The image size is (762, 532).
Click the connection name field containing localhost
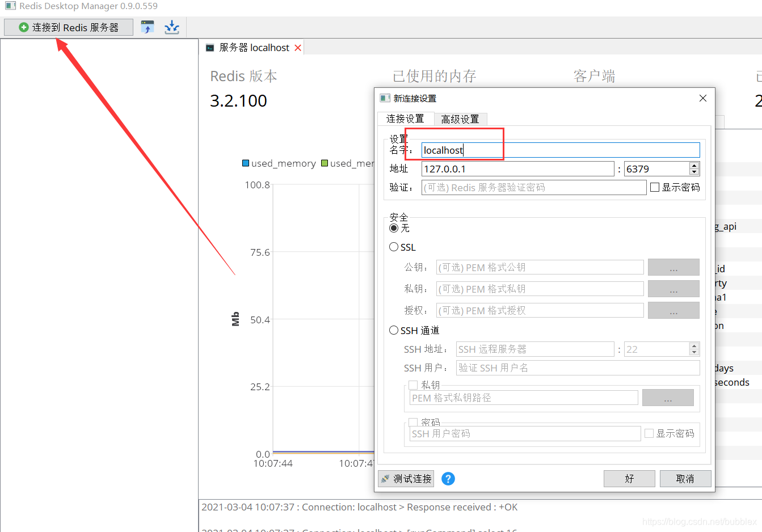(x=561, y=150)
